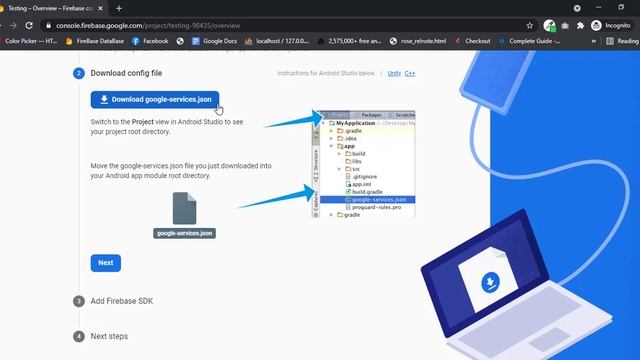640x360 pixels.
Task: Open the Facebook bookmark
Action: pos(150,41)
